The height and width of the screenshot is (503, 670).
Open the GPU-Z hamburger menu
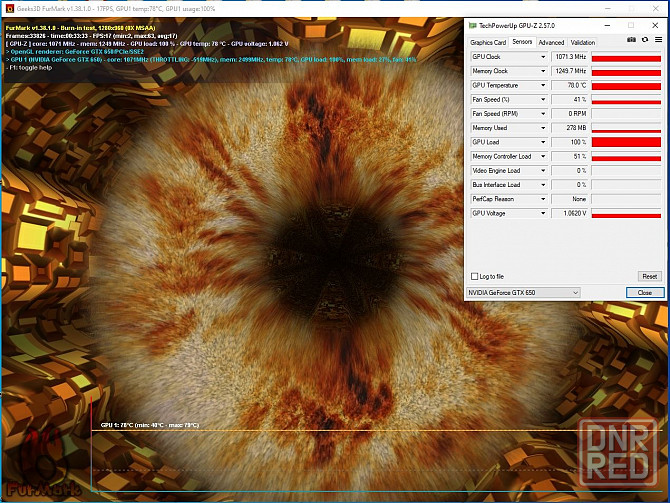point(656,41)
